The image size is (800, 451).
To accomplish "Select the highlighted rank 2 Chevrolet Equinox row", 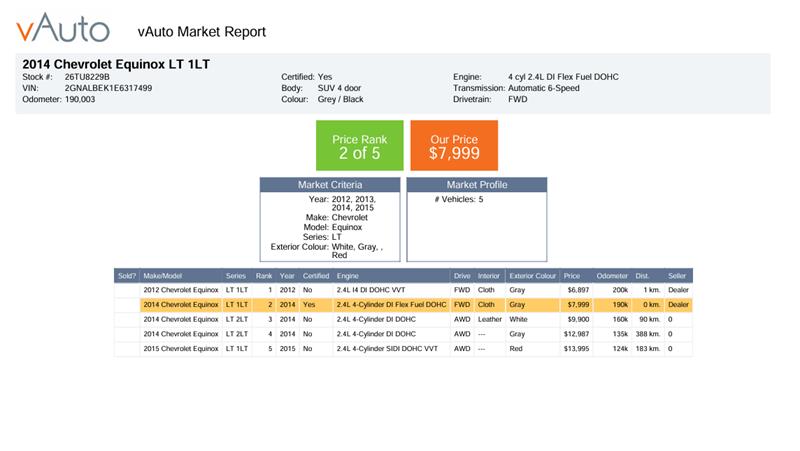I will [x=403, y=305].
